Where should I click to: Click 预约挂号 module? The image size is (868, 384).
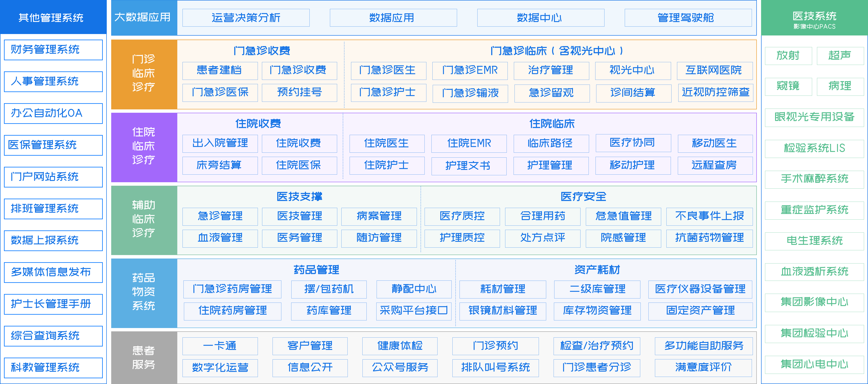tap(299, 92)
